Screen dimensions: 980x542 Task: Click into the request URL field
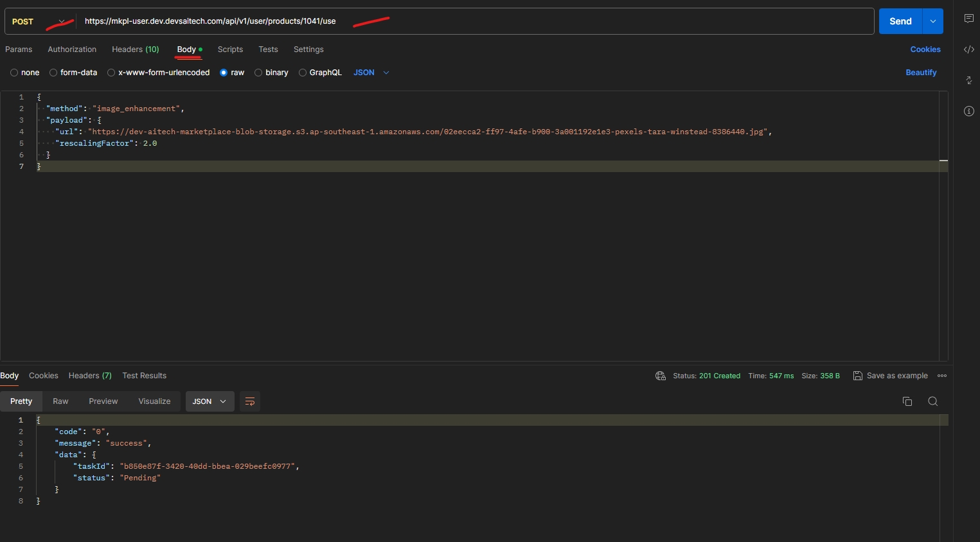point(476,21)
